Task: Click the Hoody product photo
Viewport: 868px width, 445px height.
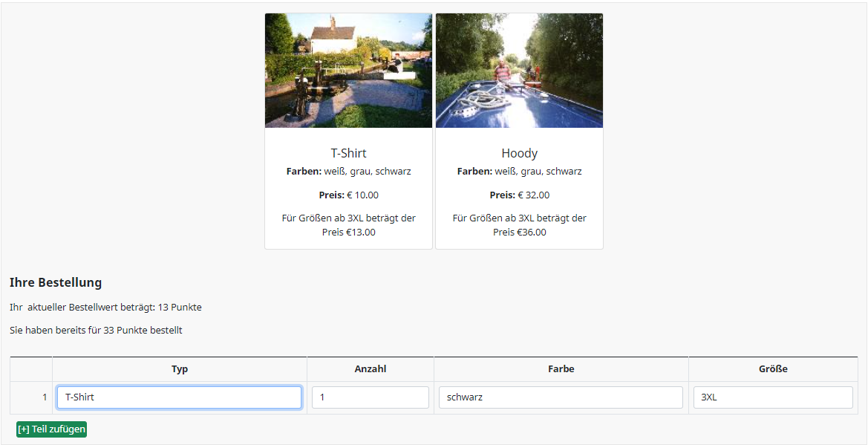Action: click(519, 71)
